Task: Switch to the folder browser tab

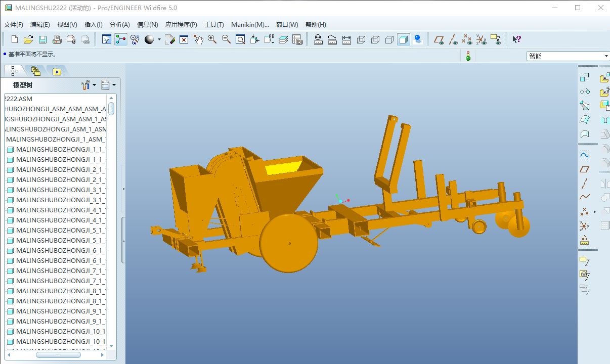Action: point(35,71)
